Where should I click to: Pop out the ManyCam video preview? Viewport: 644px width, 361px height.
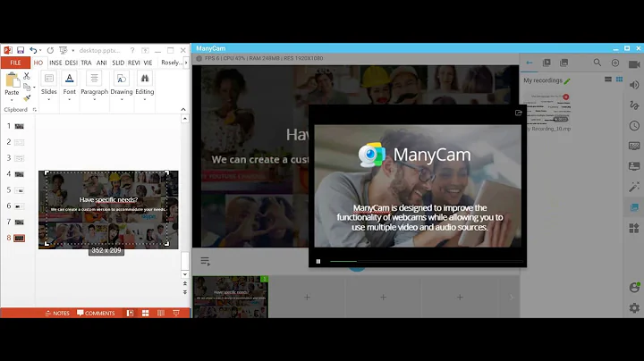coord(518,113)
